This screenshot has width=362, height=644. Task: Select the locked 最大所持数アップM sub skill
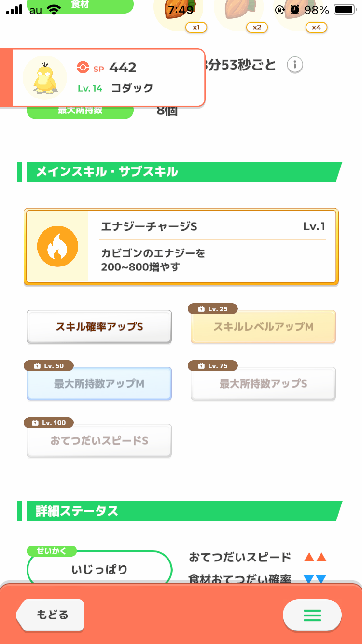point(99,384)
